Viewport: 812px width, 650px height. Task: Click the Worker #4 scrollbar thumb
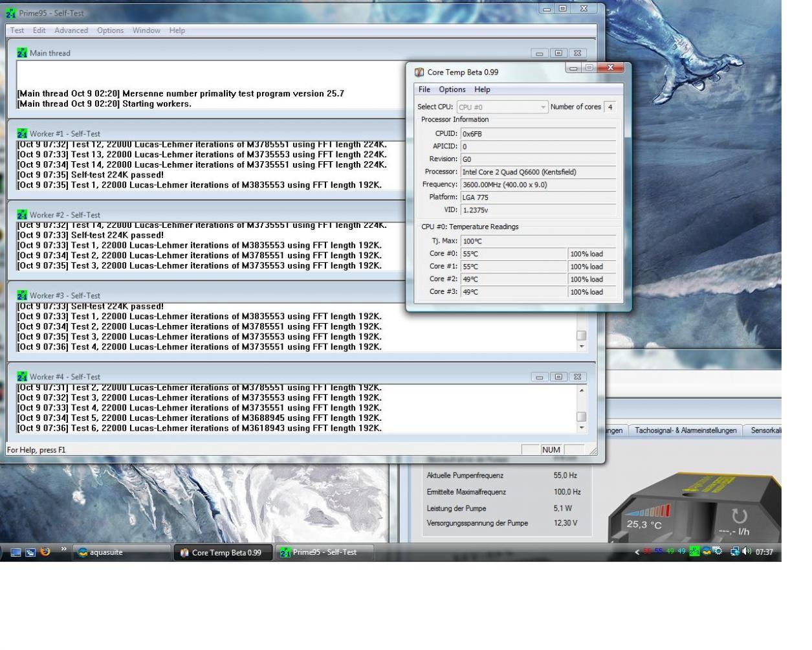pos(581,416)
